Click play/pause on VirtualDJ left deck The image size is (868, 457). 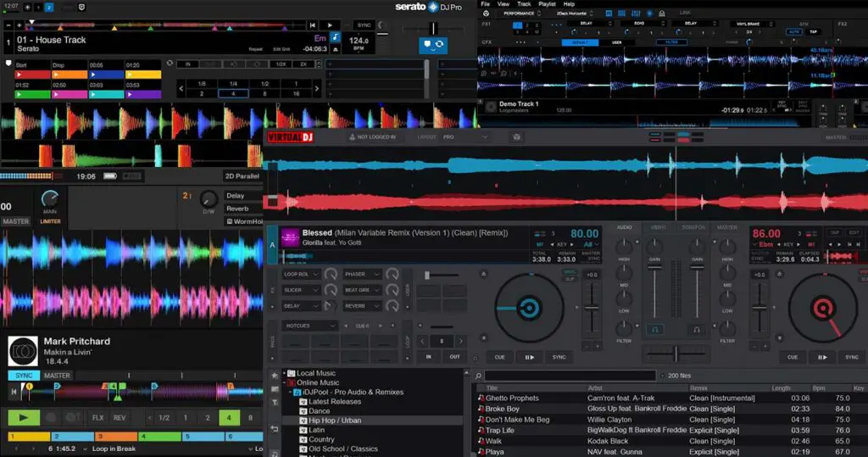click(529, 357)
